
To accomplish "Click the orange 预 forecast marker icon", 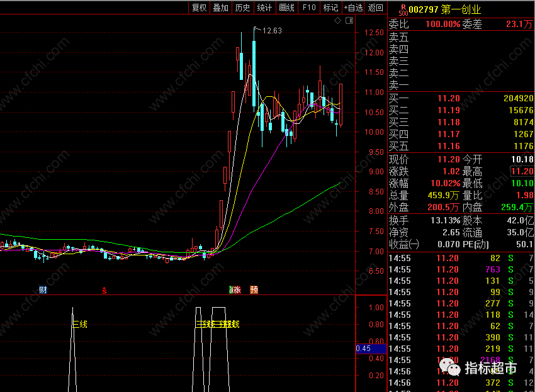I will (x=254, y=290).
